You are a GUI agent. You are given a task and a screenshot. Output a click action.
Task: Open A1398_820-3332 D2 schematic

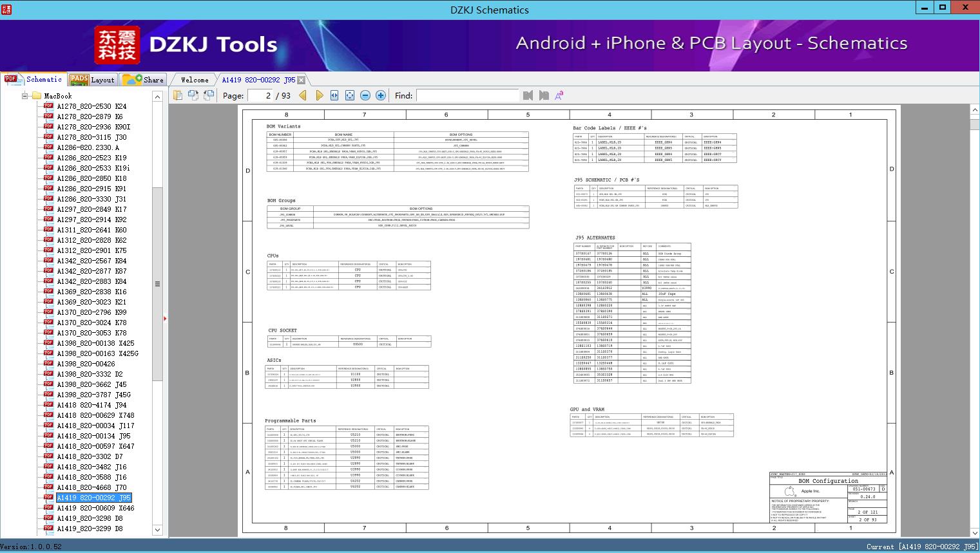pos(90,374)
